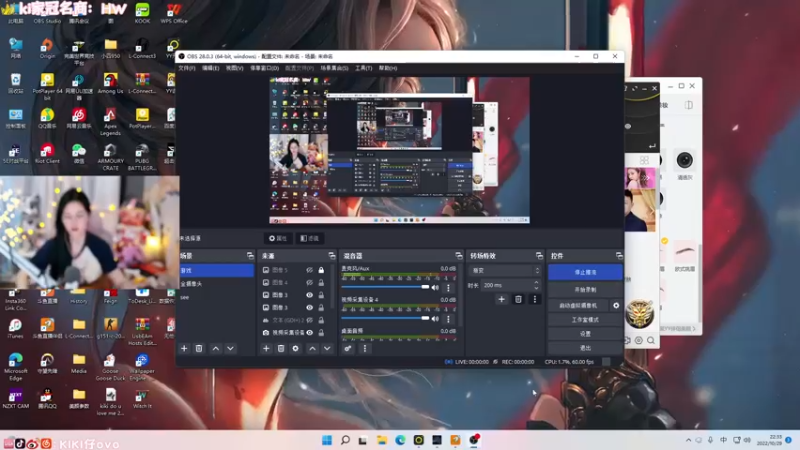Increase transition duration with the up arrow
This screenshot has width=800, height=450.
(x=536, y=282)
